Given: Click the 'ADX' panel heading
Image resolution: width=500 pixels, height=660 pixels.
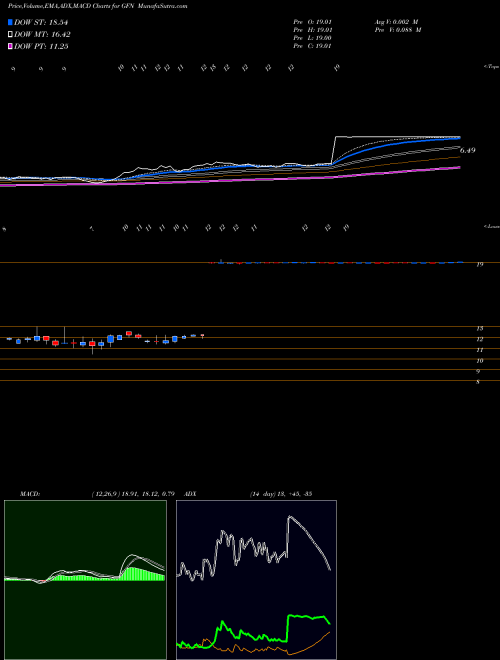Looking at the screenshot, I should coord(190,494).
